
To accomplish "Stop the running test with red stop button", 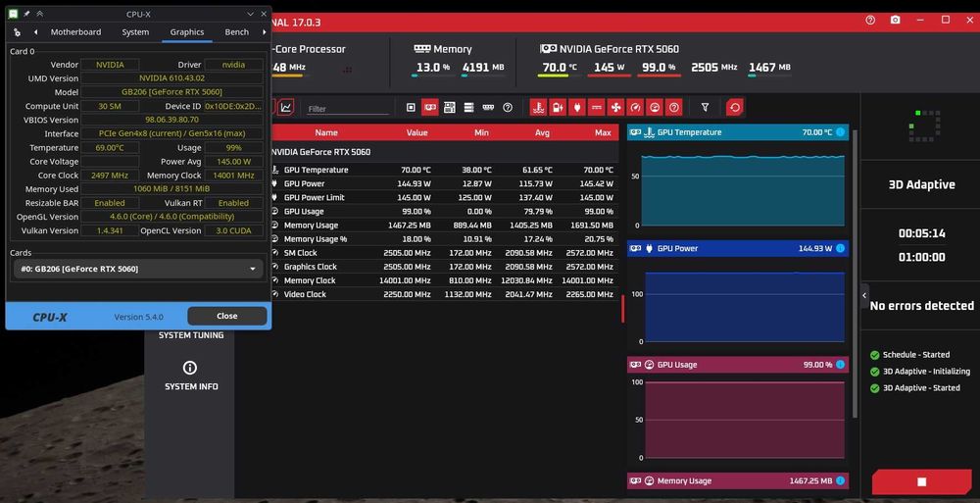I will 921,481.
